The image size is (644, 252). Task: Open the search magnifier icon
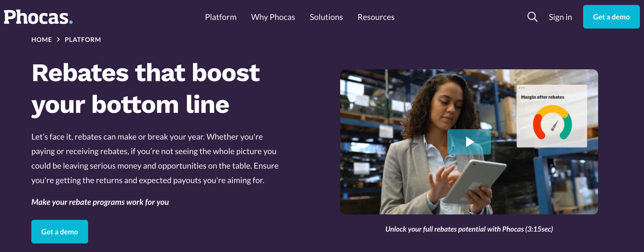[532, 17]
